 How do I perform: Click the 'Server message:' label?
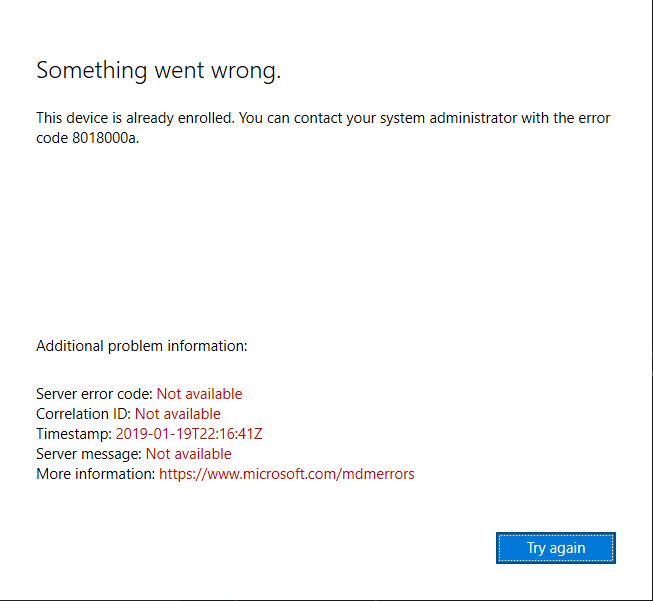(89, 454)
